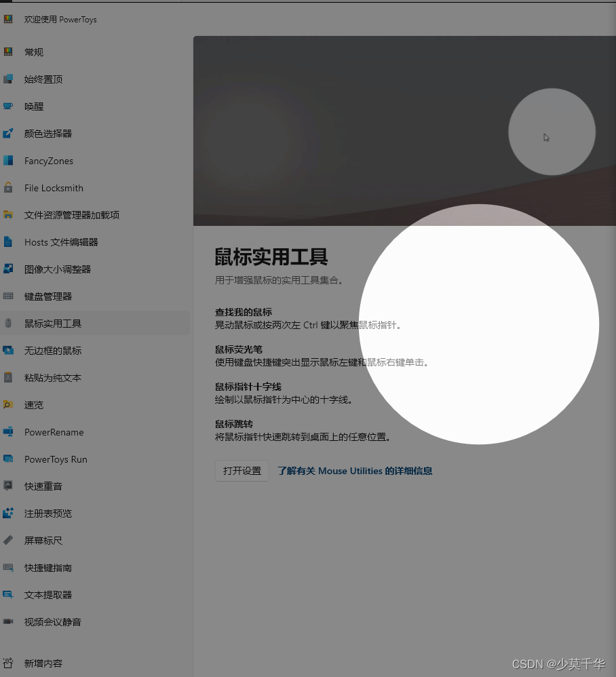The height and width of the screenshot is (677, 616).
Task: Click the 打开设置 button
Action: click(242, 471)
